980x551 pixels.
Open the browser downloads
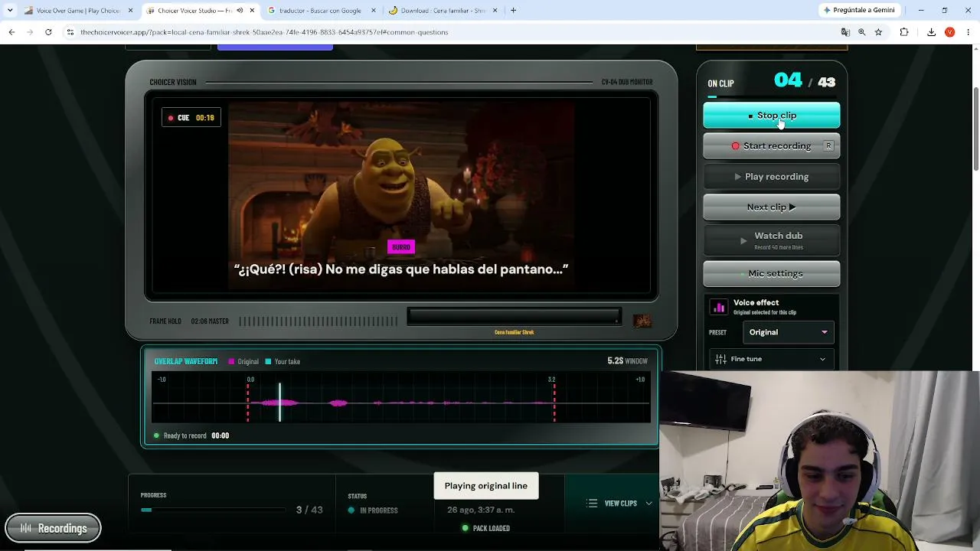point(932,32)
